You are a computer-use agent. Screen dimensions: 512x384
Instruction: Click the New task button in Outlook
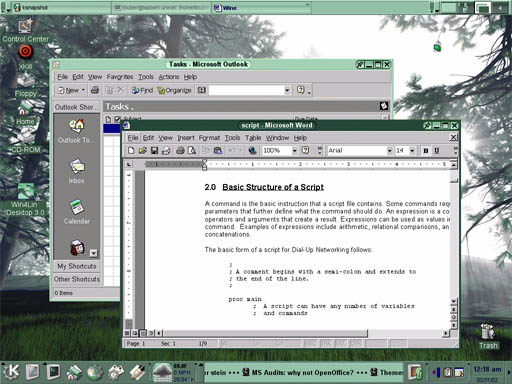pyautogui.click(x=68, y=90)
